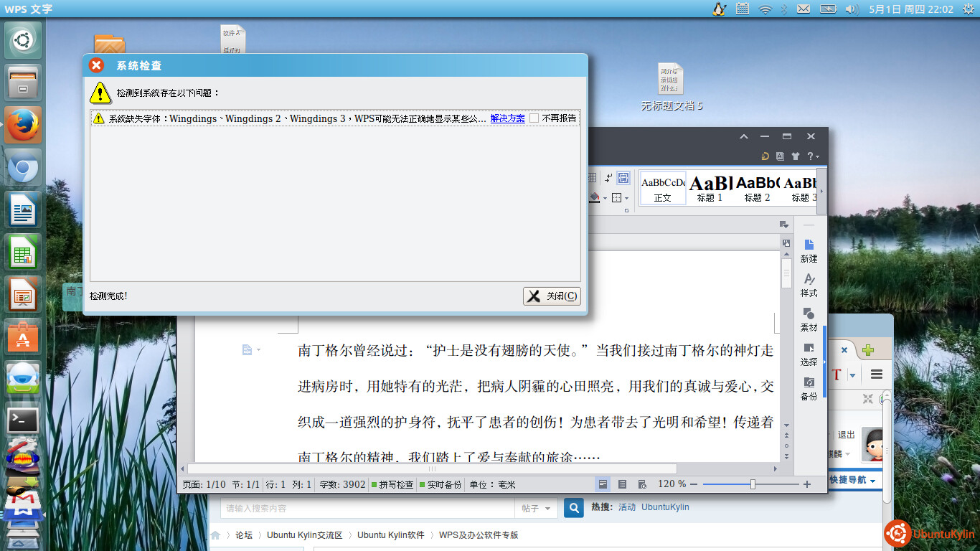Open the 备份 (Backup) side panel

click(809, 388)
